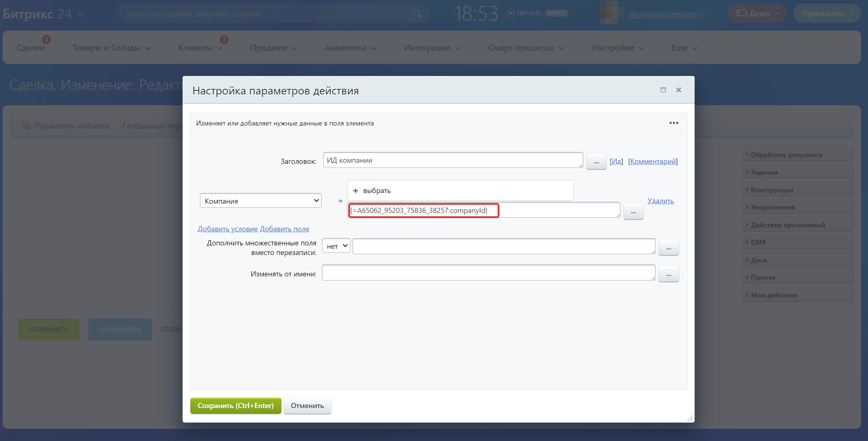The width and height of the screenshot is (868, 441).
Task: Click the plus icon next to "выбрать"
Action: tap(355, 191)
